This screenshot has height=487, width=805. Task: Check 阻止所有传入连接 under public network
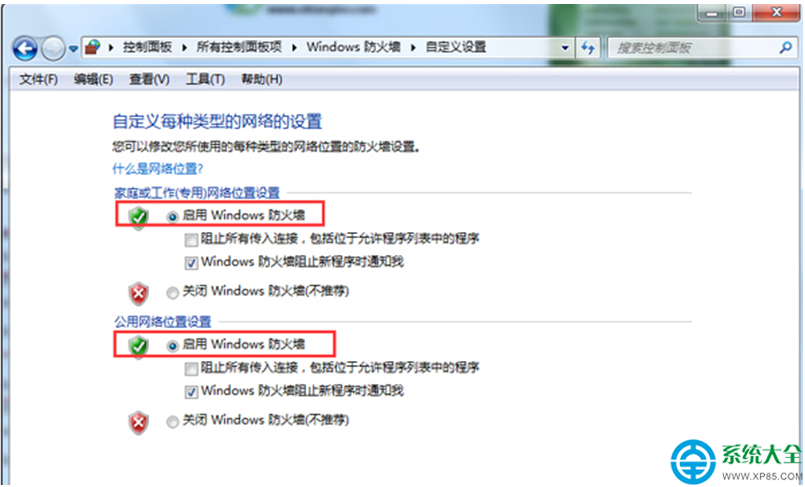point(191,369)
